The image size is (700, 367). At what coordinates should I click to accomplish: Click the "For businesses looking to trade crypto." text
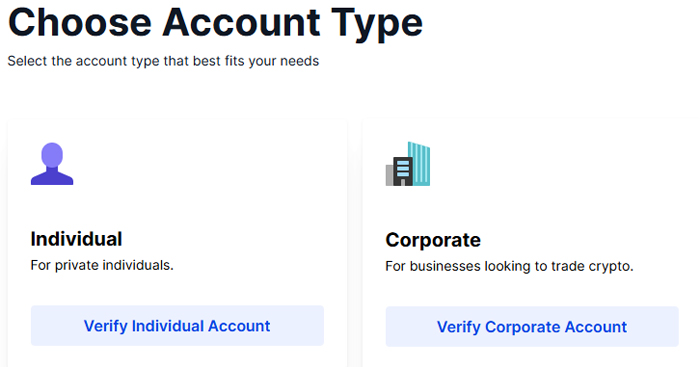[x=509, y=267]
